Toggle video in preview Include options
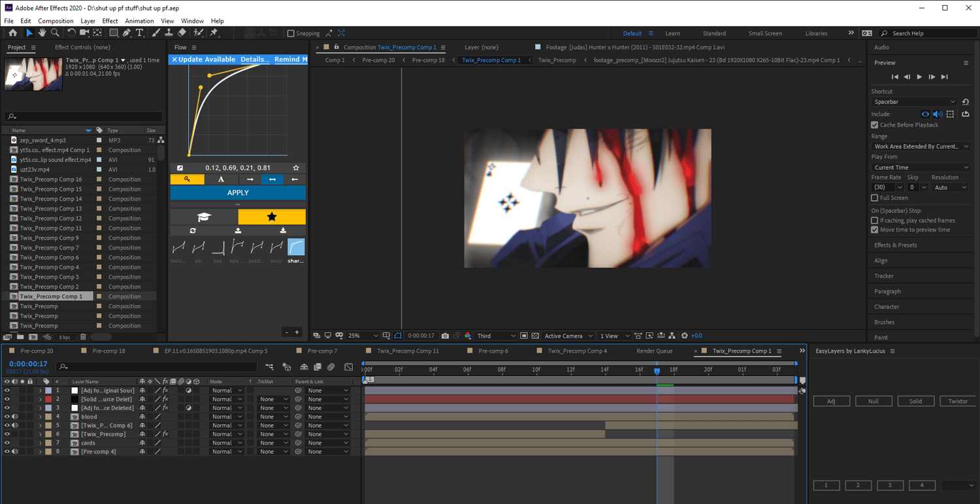The image size is (980, 504). tap(926, 114)
